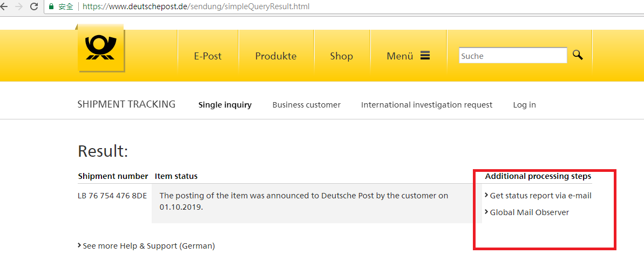Click the SHIPMENT TRACKING heading
Image resolution: width=644 pixels, height=267 pixels.
pos(126,104)
